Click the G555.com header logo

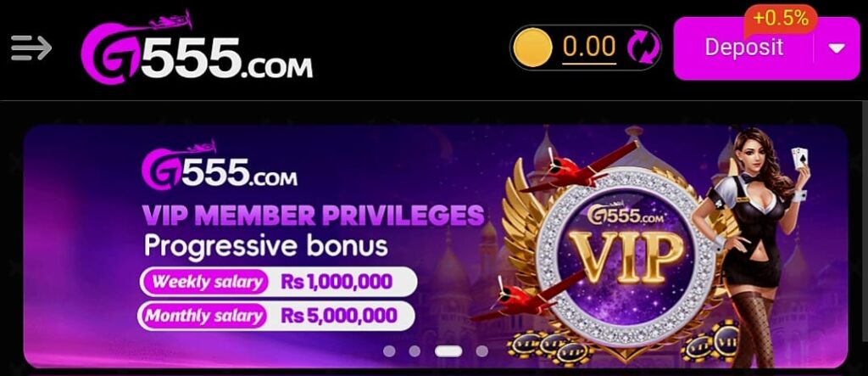[x=197, y=49]
